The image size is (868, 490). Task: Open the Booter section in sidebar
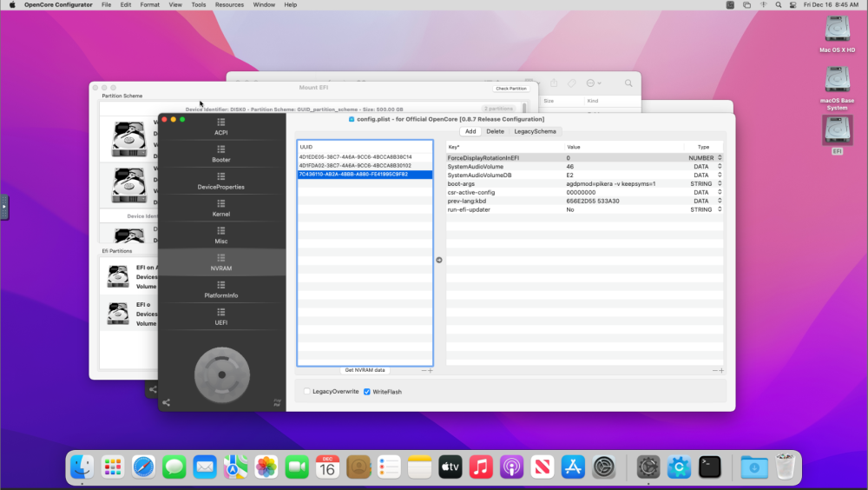[x=220, y=154]
